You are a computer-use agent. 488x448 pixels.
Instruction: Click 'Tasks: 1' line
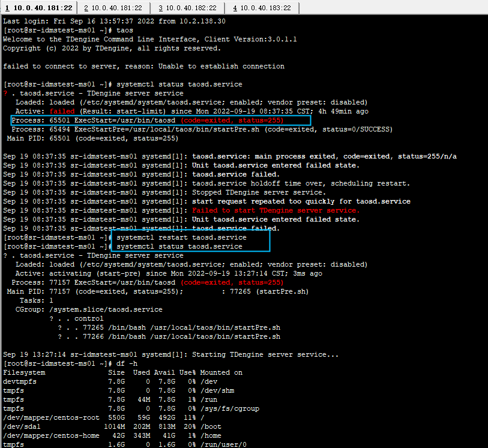pos(37,300)
